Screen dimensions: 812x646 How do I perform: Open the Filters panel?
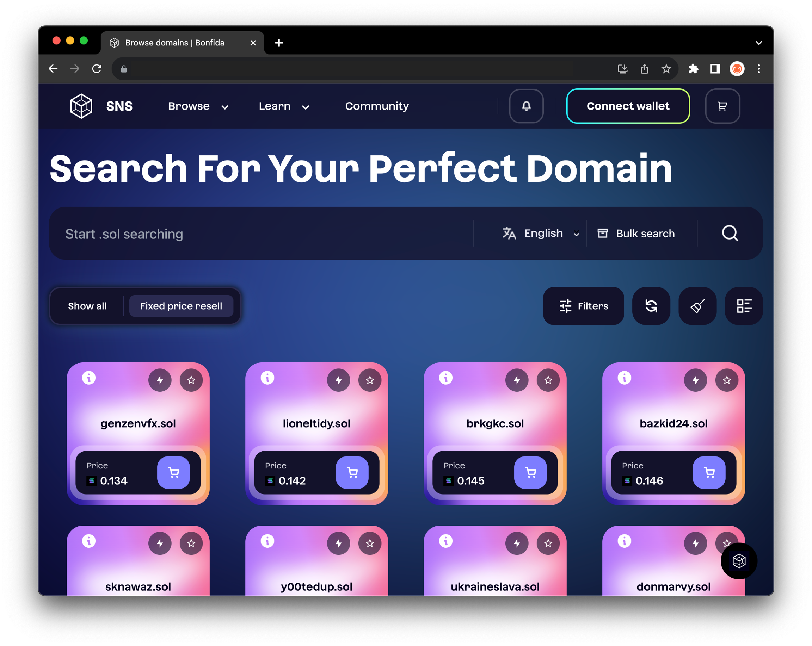[583, 306]
